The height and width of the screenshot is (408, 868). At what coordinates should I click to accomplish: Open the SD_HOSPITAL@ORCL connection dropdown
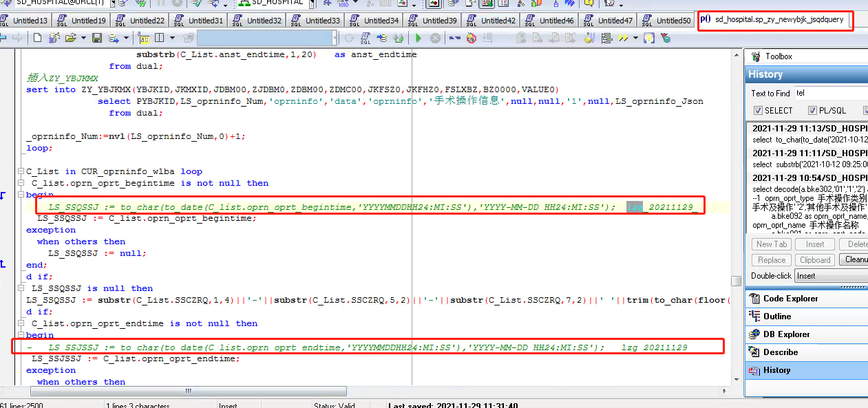pos(112,3)
